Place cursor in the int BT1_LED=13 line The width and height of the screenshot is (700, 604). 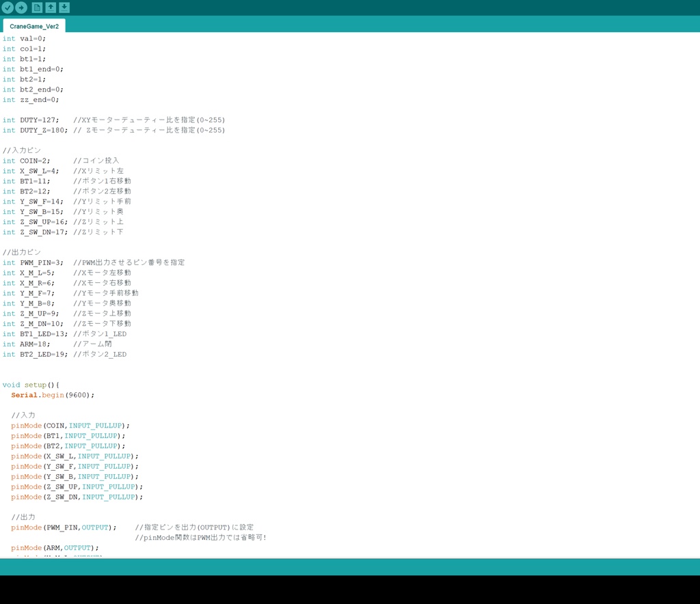[x=41, y=333]
